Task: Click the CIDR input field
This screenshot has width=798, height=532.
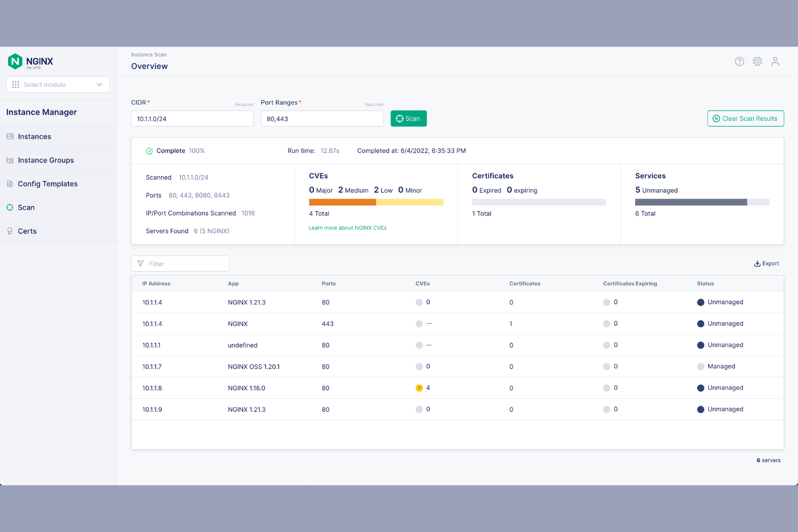Action: [x=192, y=119]
